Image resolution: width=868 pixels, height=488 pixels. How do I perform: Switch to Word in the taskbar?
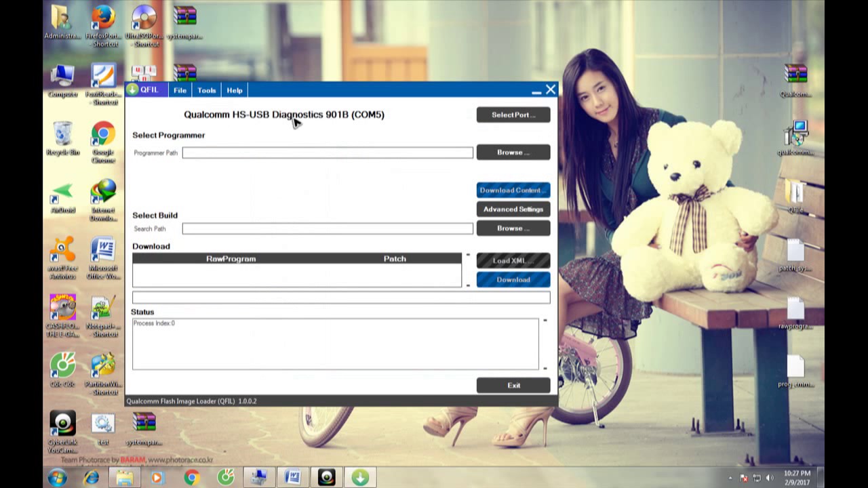(293, 478)
